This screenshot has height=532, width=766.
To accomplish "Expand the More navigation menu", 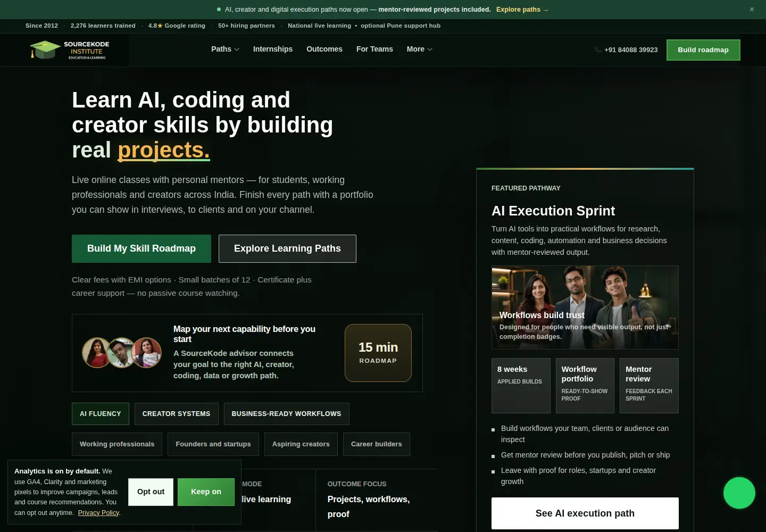I will (419, 49).
